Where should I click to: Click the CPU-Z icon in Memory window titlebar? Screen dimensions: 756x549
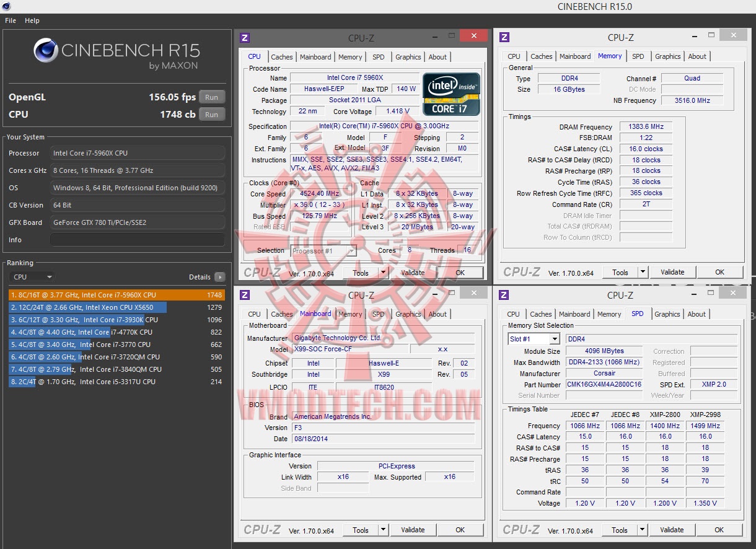point(504,37)
